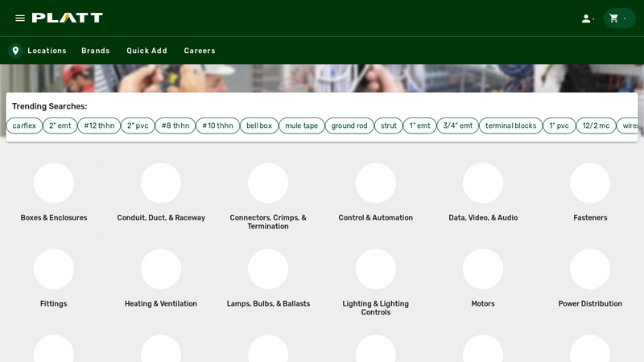Click the Platt logo

pyautogui.click(x=68, y=18)
